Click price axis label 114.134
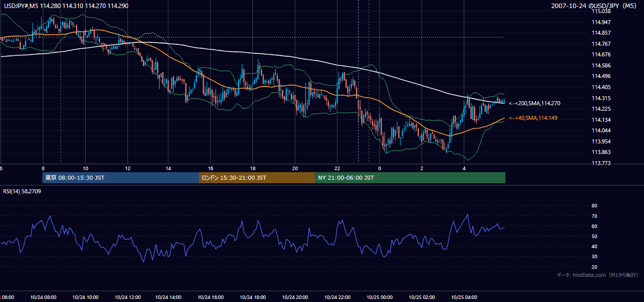Screen dimensions: 644x302 coord(602,120)
